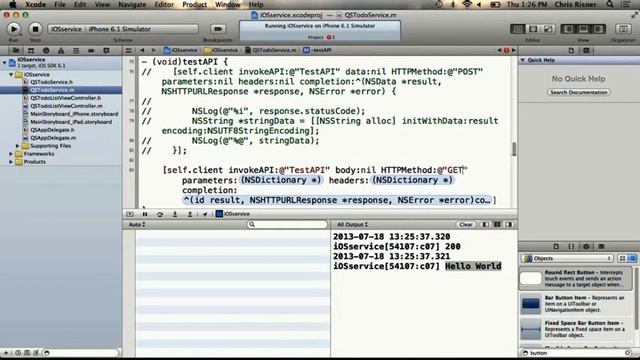This screenshot has height=360, width=640.
Task: Open the Navigate menu
Action: tap(132, 4)
